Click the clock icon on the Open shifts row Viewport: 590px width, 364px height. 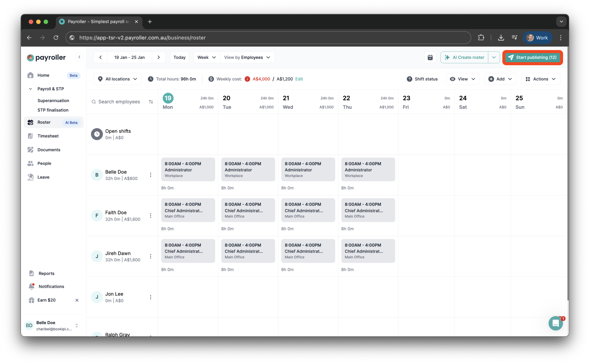[x=97, y=134]
